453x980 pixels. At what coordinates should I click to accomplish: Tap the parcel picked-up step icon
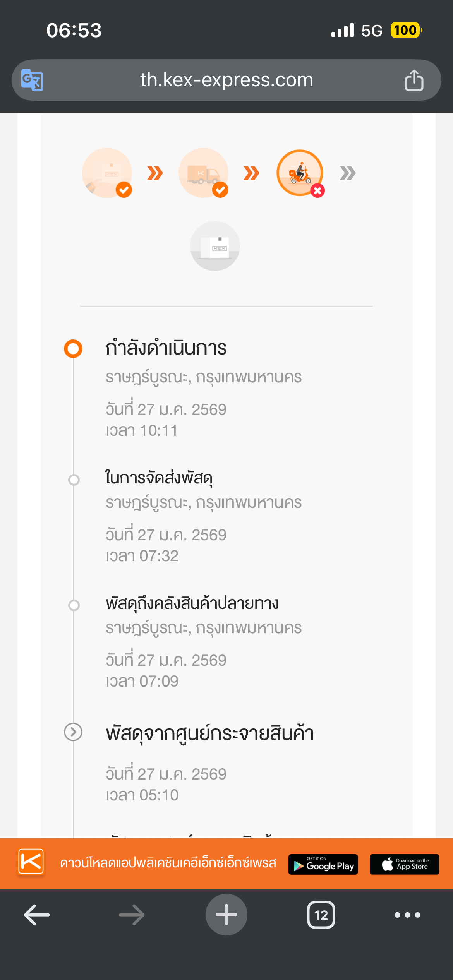(107, 173)
